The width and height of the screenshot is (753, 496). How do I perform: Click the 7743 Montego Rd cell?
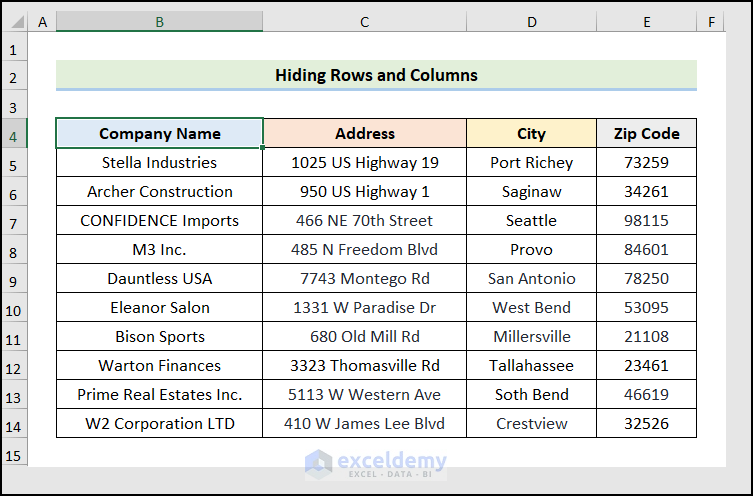pos(365,279)
